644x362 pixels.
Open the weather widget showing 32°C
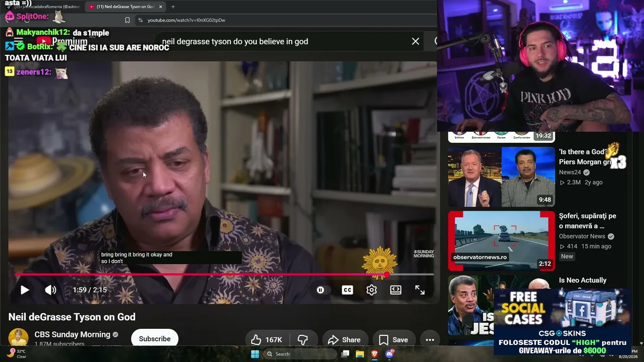(x=16, y=353)
